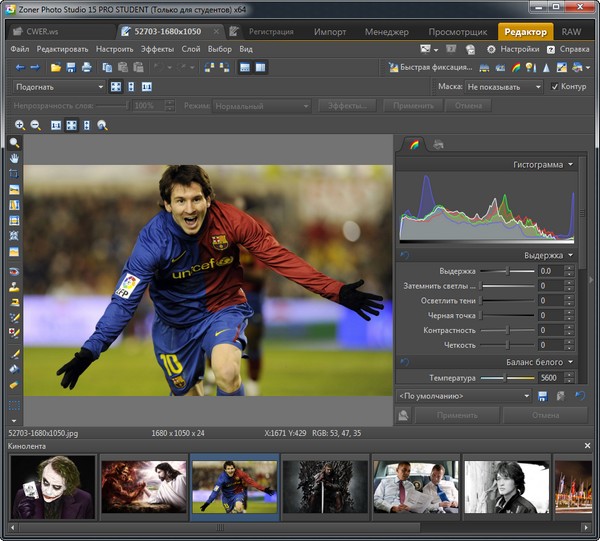Click the zoom out magnifier icon

click(x=36, y=125)
